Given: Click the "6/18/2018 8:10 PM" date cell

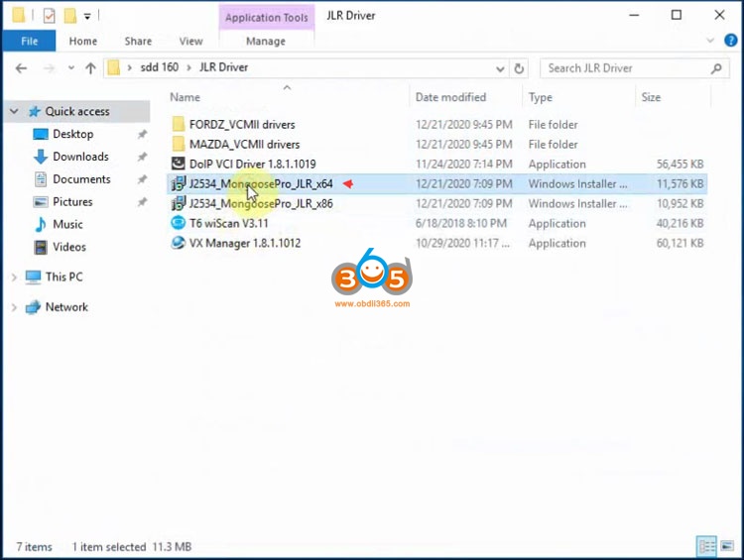Looking at the screenshot, I should point(460,223).
